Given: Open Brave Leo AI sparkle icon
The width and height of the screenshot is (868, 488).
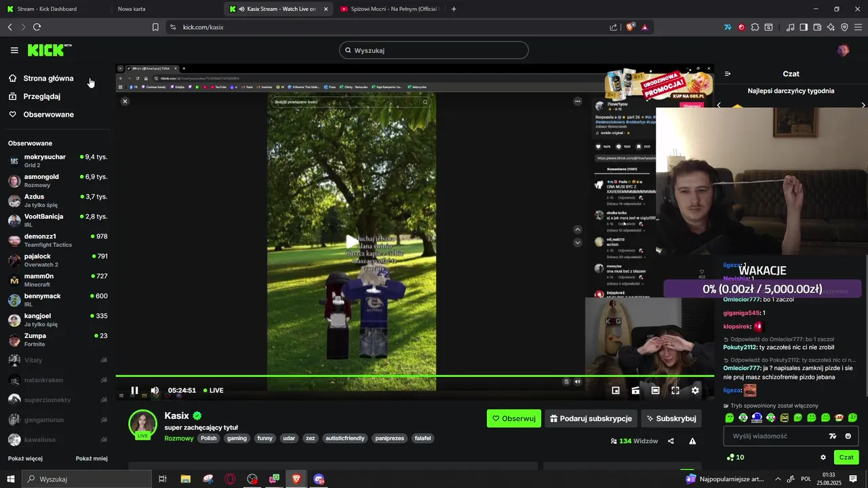Looking at the screenshot, I should 831,27.
